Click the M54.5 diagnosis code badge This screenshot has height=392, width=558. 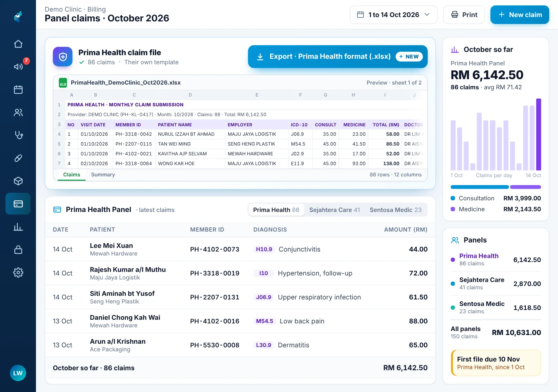[x=264, y=321]
